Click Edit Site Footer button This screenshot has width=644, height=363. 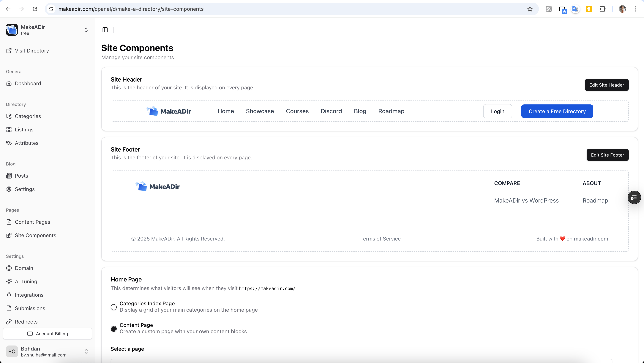pyautogui.click(x=607, y=155)
